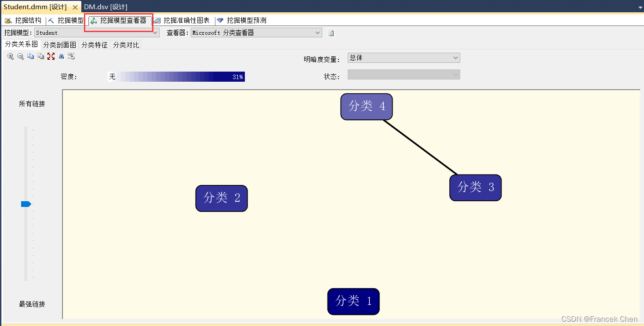Image resolution: width=644 pixels, height=326 pixels.
Task: Scale diagram to fit window
Action: (x=51, y=56)
